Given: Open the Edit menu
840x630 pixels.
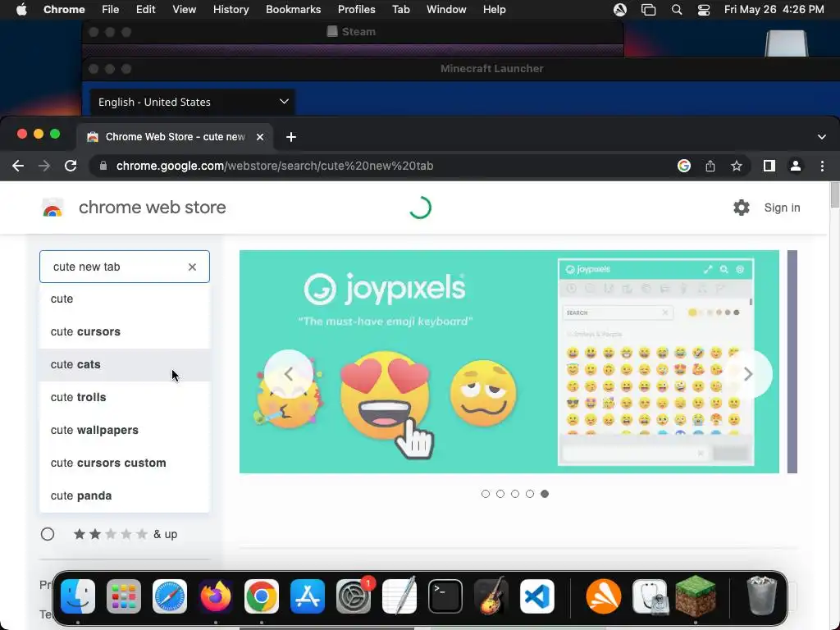Looking at the screenshot, I should pos(146,10).
